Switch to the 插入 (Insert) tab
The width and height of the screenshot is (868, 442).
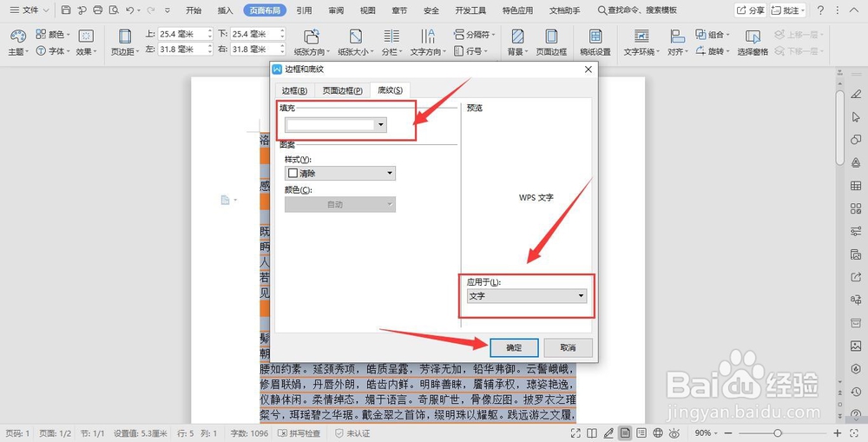pyautogui.click(x=226, y=10)
